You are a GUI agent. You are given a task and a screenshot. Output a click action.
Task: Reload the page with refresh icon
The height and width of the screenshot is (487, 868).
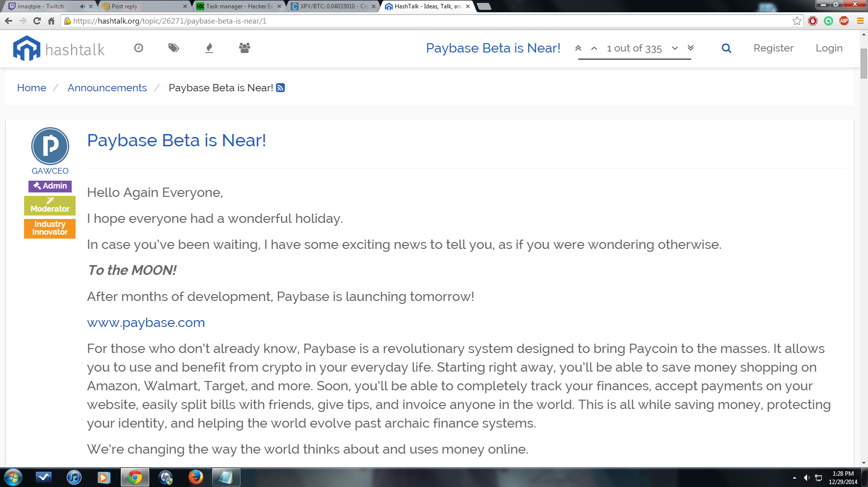37,21
